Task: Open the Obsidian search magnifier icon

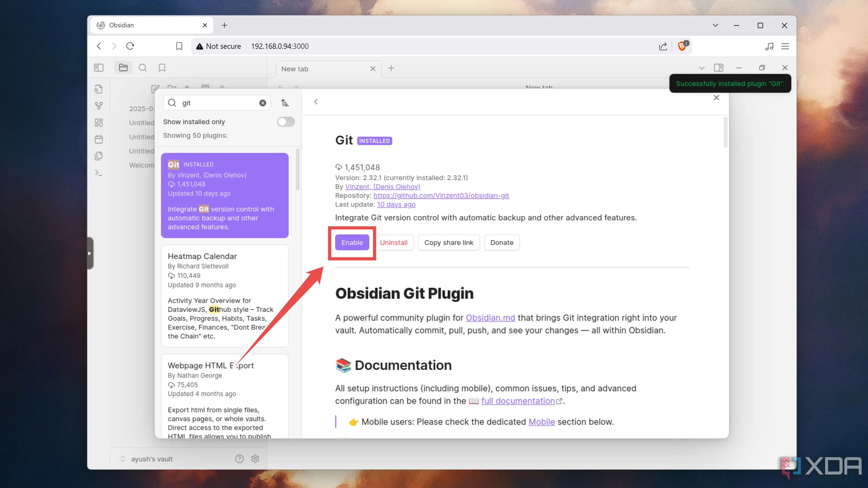Action: point(143,68)
